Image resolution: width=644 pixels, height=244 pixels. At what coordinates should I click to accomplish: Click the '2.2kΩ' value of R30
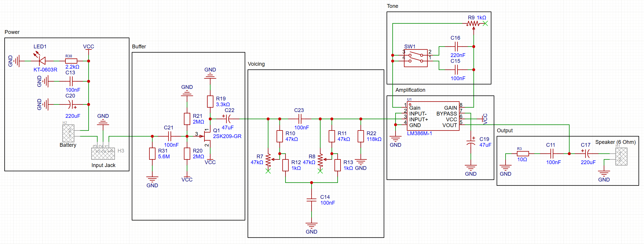tap(72, 67)
